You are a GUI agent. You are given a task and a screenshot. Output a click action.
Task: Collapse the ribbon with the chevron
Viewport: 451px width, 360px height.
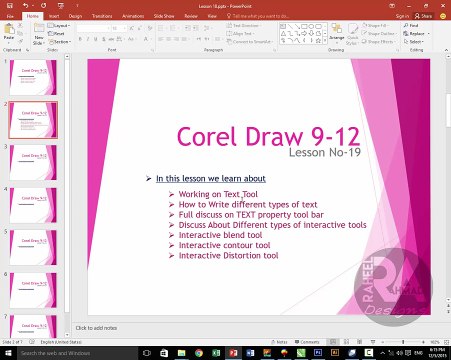446,50
